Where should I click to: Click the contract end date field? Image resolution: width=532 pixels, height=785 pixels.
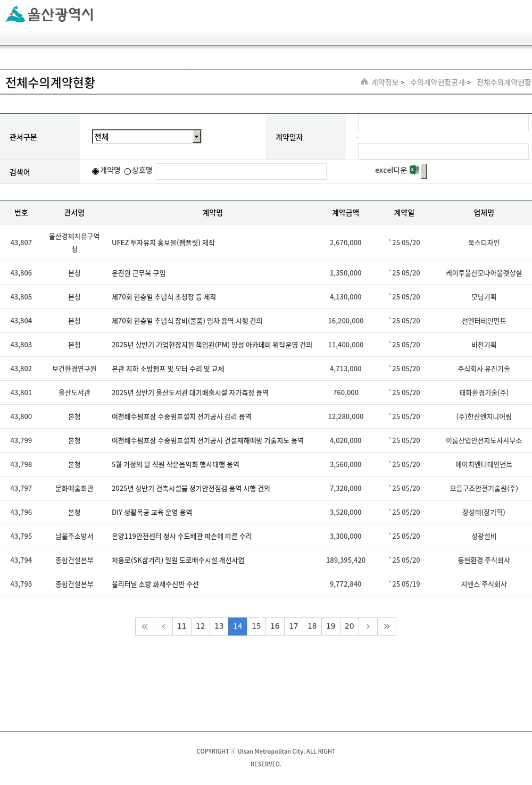click(443, 151)
